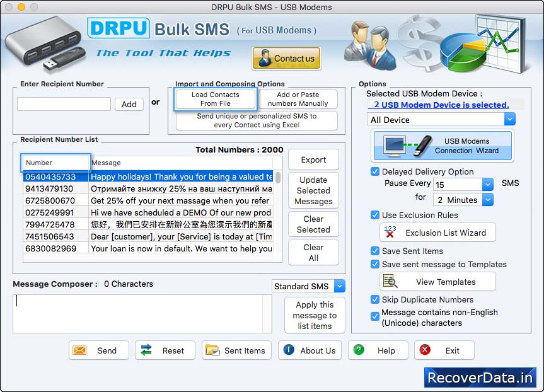Screen dimensions: 544x392
Task: Click the businessmen graphic in header
Action: tap(370, 45)
